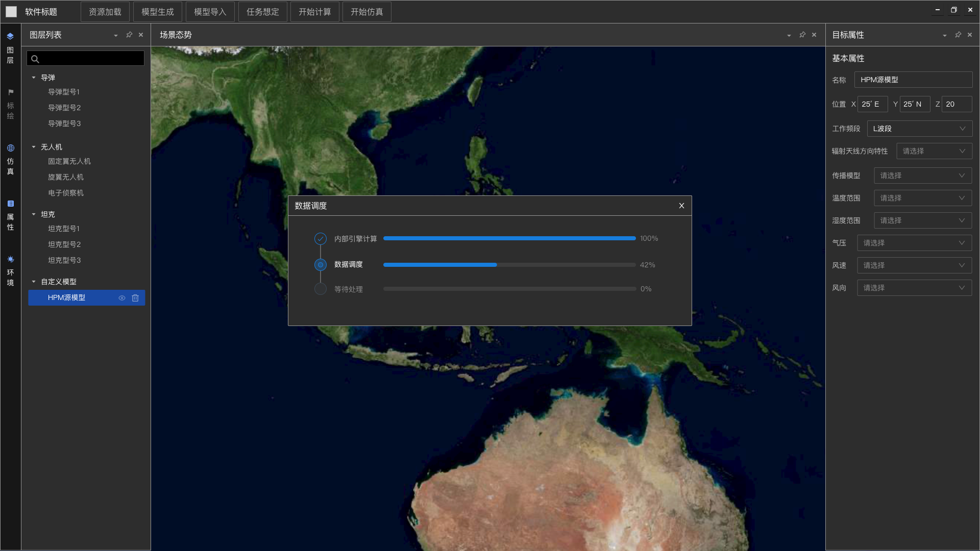This screenshot has height=551, width=980.
Task: Close the 目标属性 panel
Action: pyautogui.click(x=970, y=35)
